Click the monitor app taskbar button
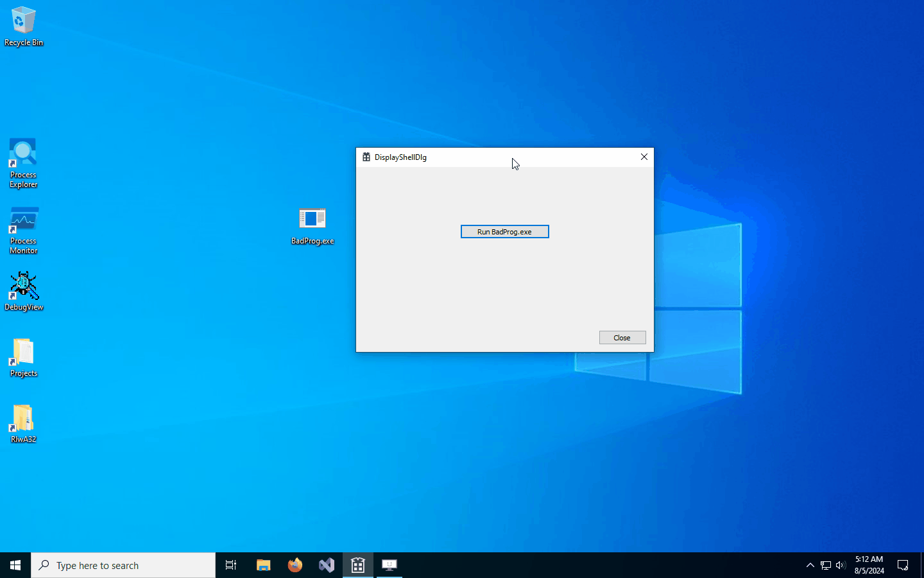 tap(389, 565)
